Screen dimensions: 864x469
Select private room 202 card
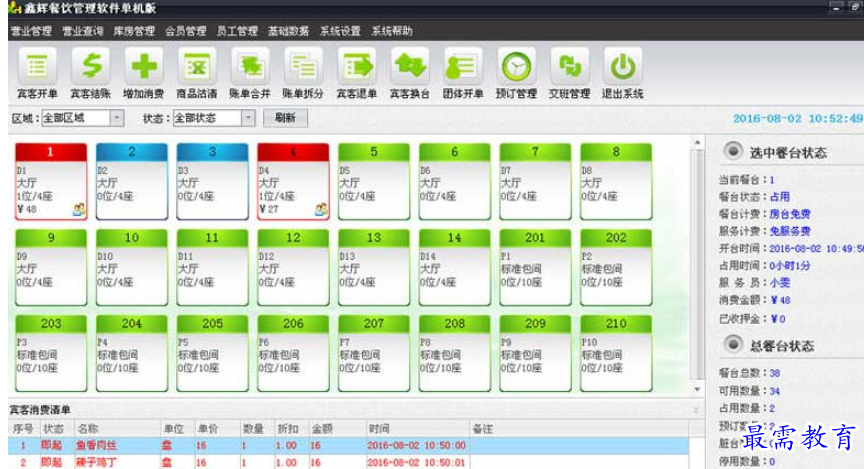tap(616, 267)
